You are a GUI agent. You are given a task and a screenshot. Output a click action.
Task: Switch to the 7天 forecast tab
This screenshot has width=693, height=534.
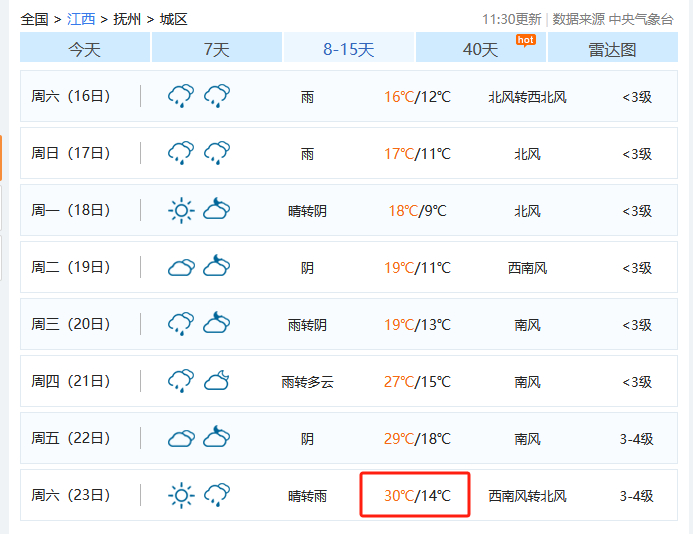(217, 48)
